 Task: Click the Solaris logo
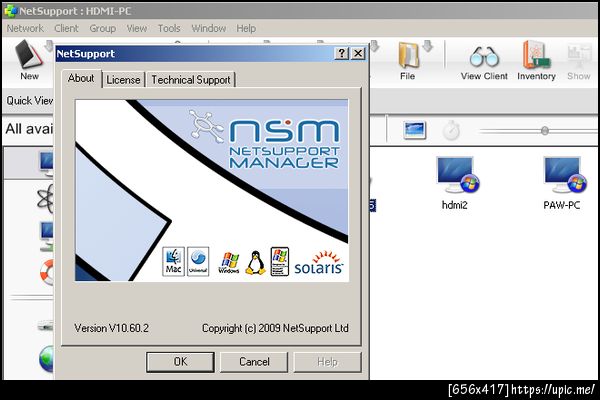319,263
